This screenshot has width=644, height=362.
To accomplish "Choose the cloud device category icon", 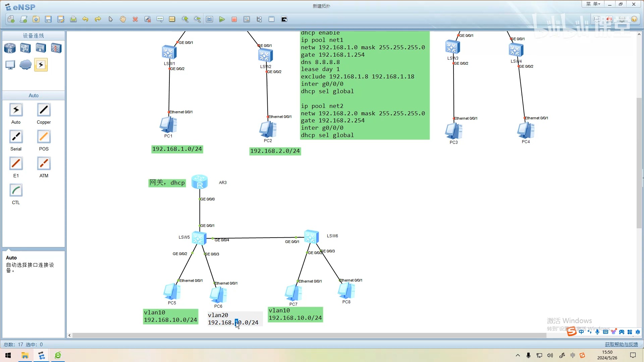I will 25,64.
